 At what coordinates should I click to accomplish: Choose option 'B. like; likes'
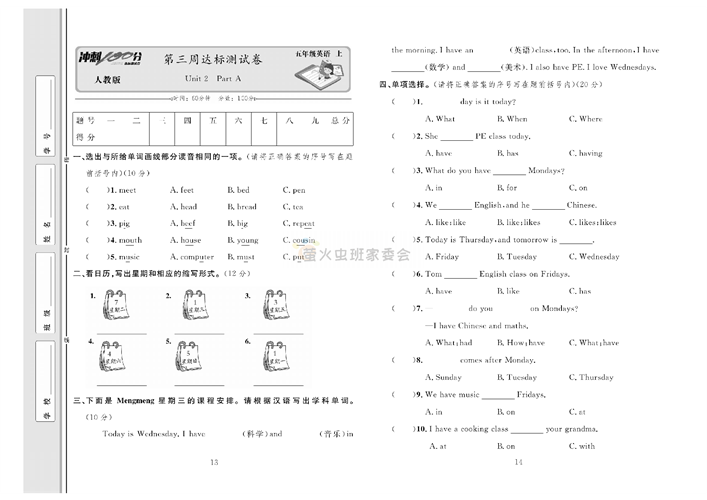519,222
